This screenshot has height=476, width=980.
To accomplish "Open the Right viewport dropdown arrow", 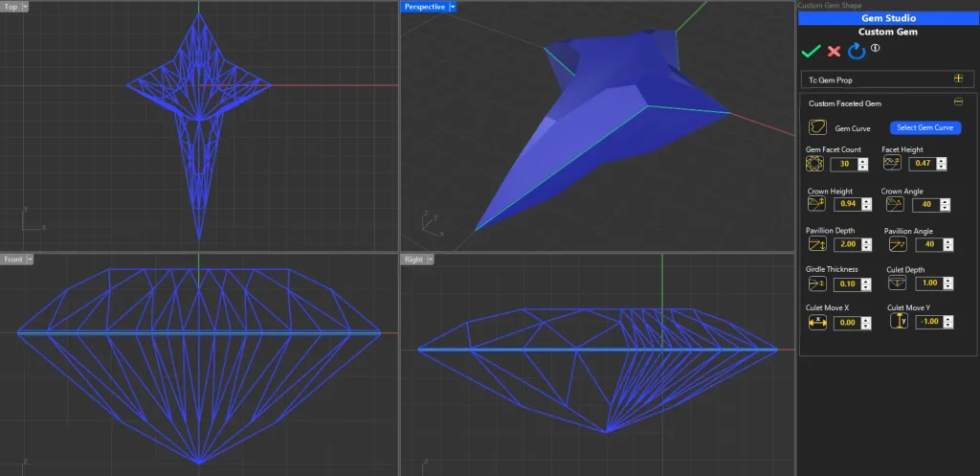I will [430, 259].
